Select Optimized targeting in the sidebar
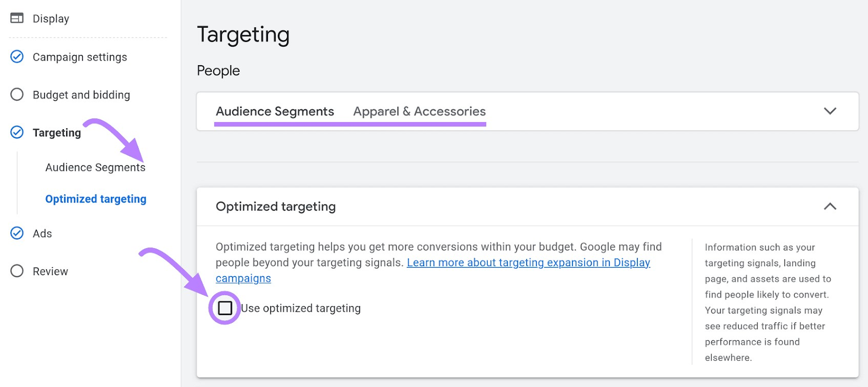 click(95, 199)
